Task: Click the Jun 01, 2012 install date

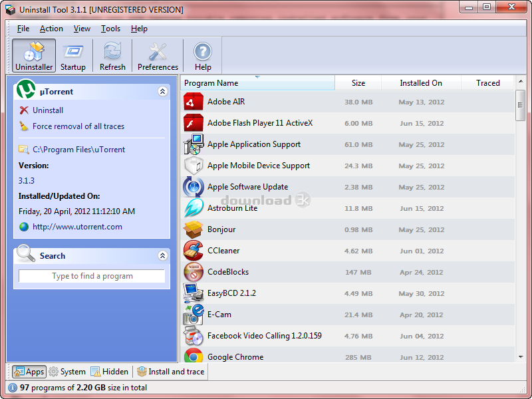Action: [x=422, y=251]
